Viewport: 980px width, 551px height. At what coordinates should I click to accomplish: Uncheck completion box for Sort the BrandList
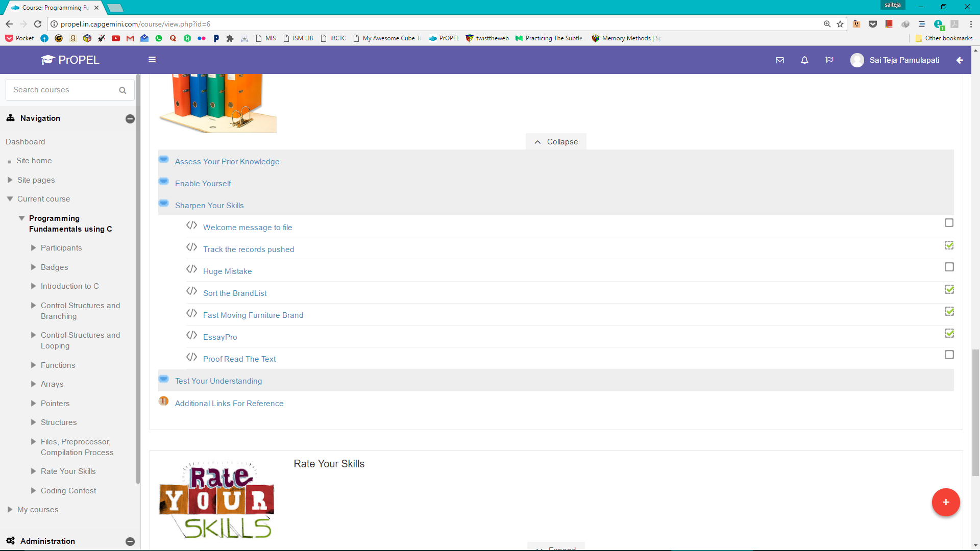click(x=949, y=289)
